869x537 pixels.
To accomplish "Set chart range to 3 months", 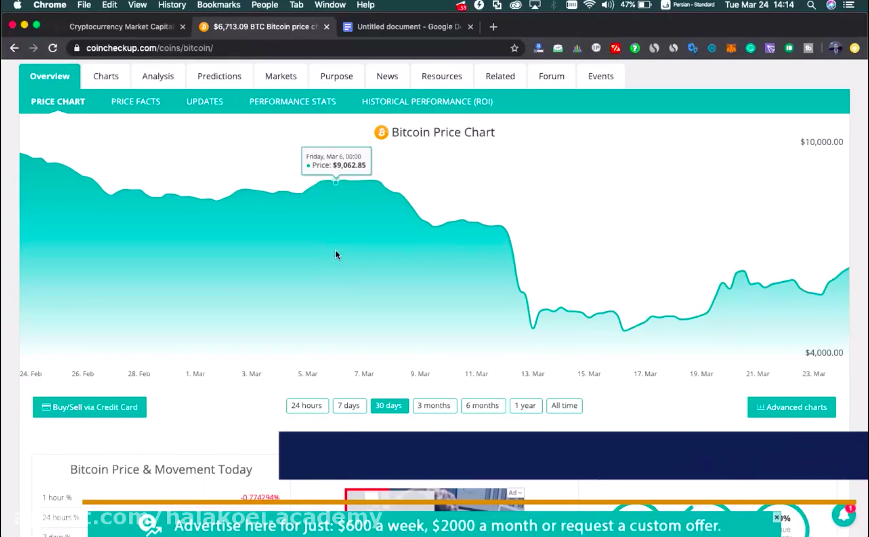I will [434, 406].
